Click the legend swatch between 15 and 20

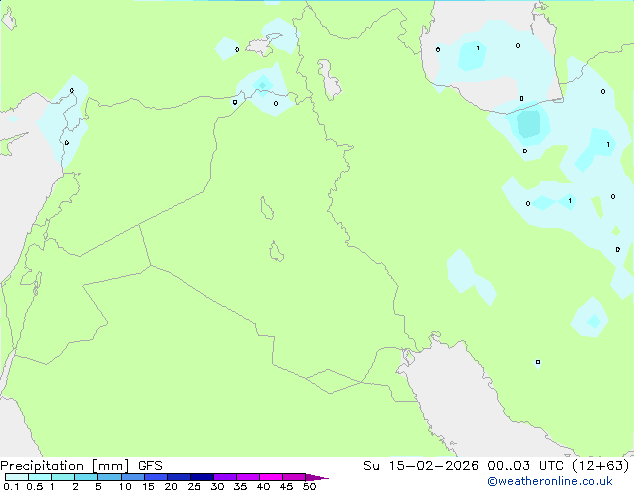(156, 477)
